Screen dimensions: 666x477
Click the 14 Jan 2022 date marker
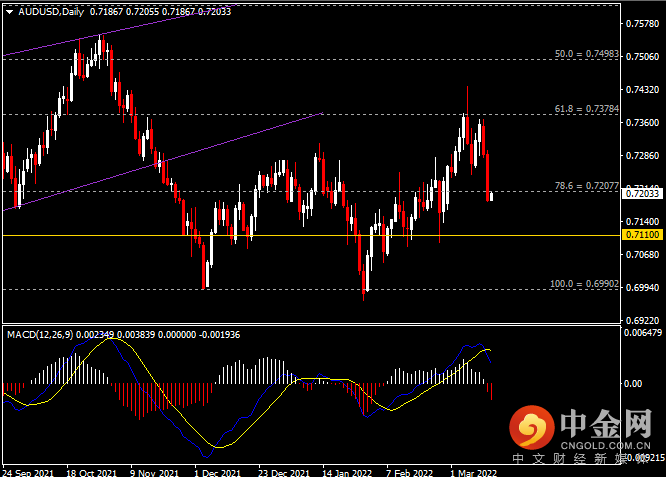[x=347, y=473]
